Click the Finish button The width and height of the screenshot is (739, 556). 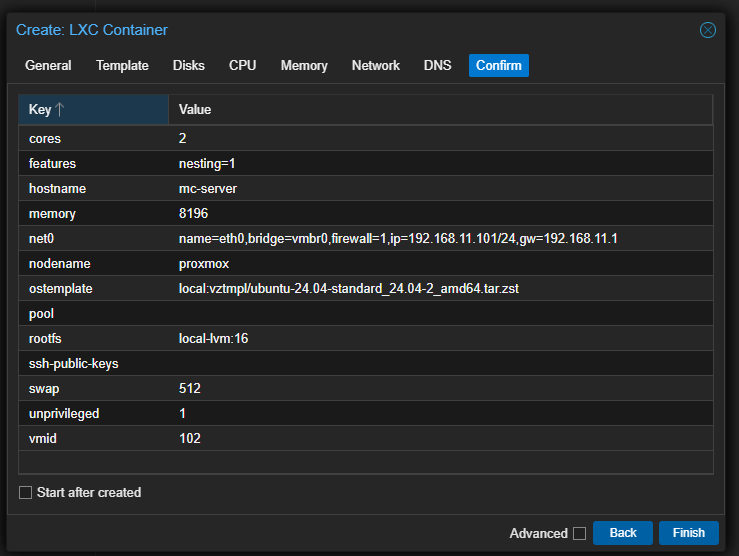pyautogui.click(x=688, y=533)
